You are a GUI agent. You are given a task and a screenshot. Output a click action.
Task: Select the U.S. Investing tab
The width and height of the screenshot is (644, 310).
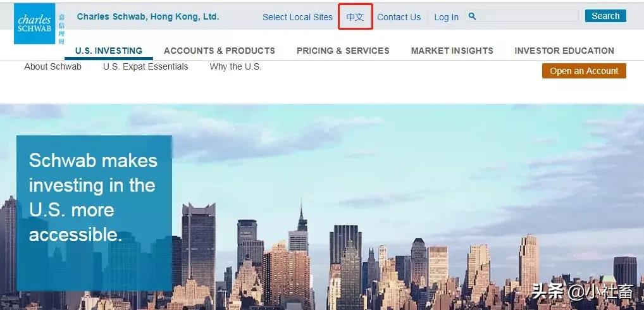[x=109, y=51]
